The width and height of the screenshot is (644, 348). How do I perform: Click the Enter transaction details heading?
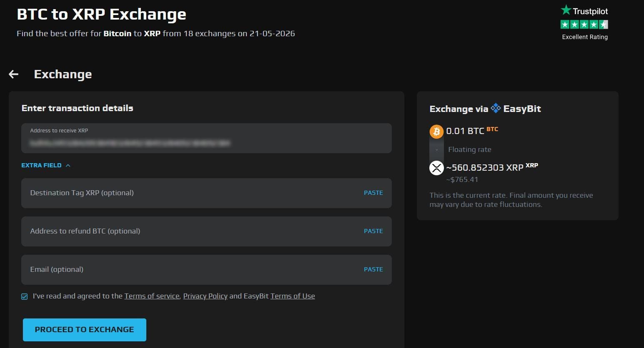(78, 108)
